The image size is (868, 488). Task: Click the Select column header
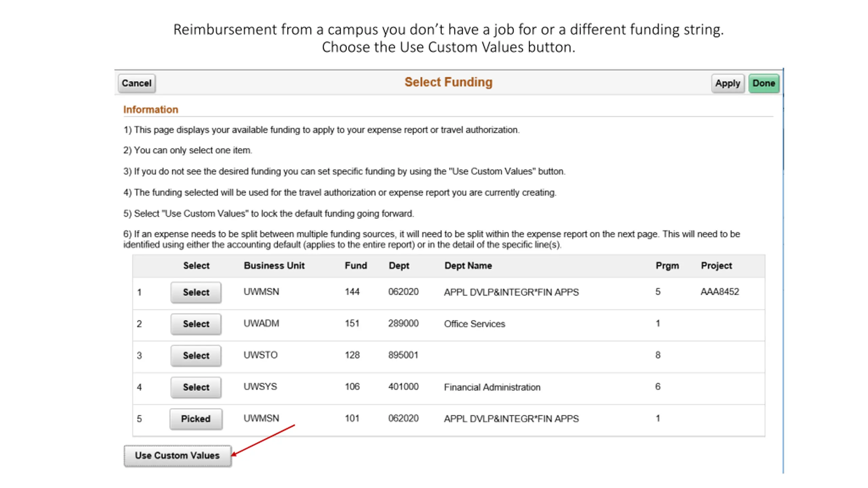196,266
